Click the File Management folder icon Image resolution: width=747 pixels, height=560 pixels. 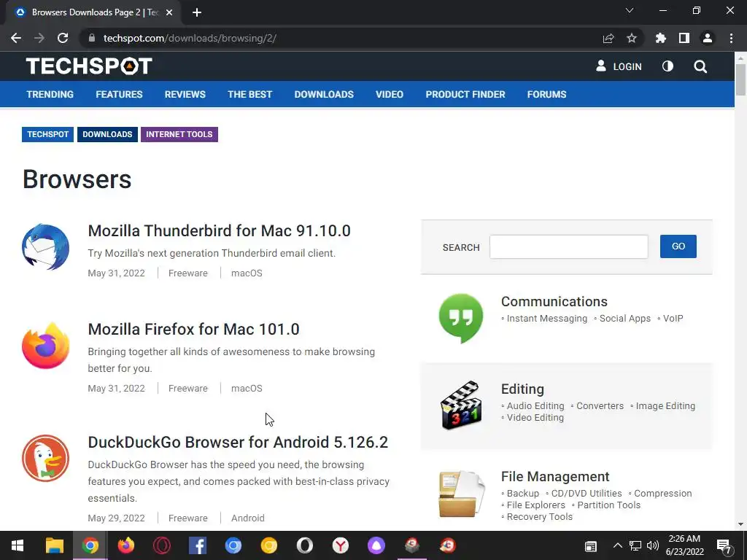[x=461, y=494]
